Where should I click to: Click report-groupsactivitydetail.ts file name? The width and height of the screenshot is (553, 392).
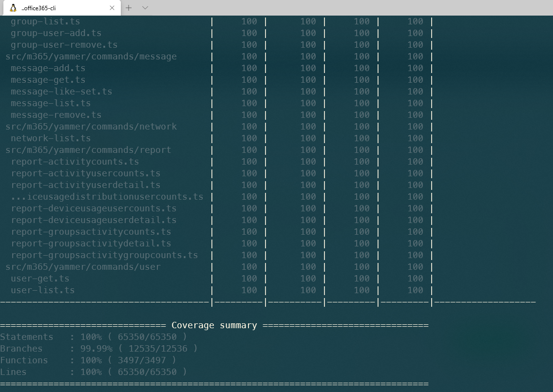tap(91, 243)
